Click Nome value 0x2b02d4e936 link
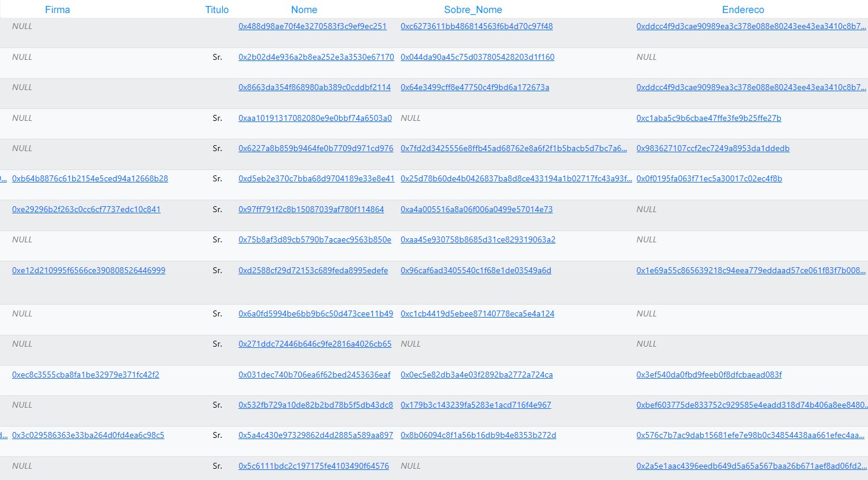This screenshot has height=480, width=868. [x=316, y=57]
